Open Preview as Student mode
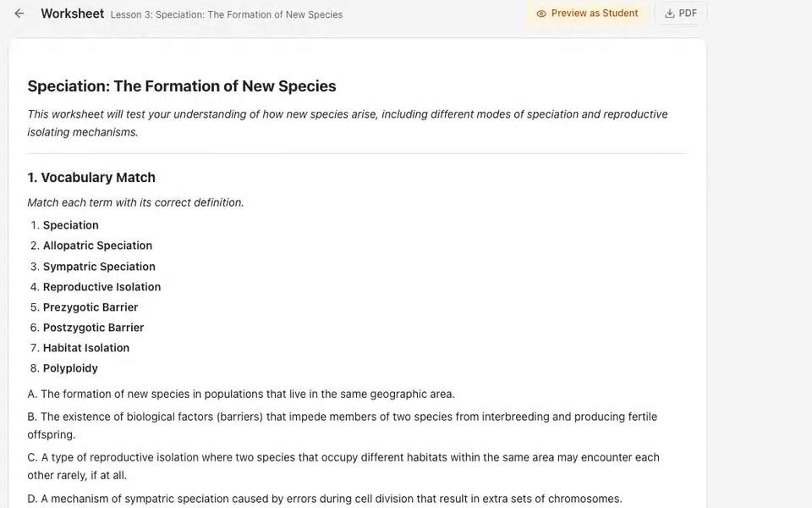Viewport: 812px width, 508px height. pyautogui.click(x=587, y=14)
